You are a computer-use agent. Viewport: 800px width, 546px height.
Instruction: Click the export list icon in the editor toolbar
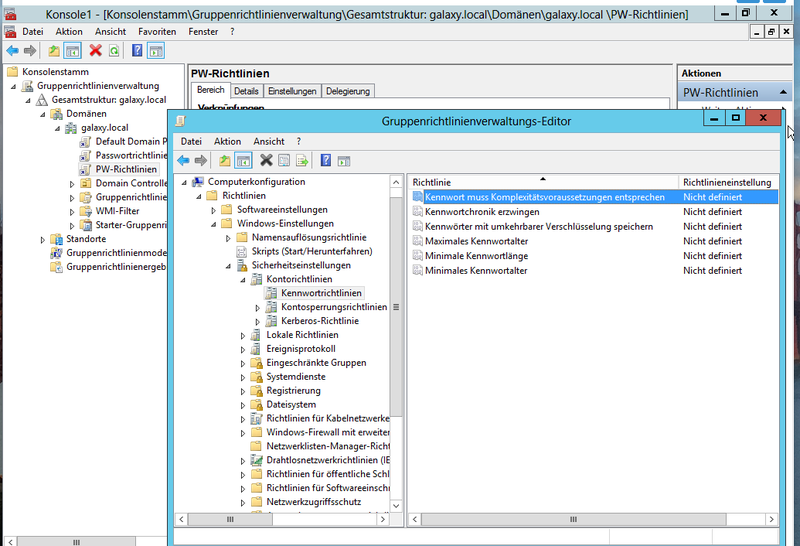click(x=301, y=160)
